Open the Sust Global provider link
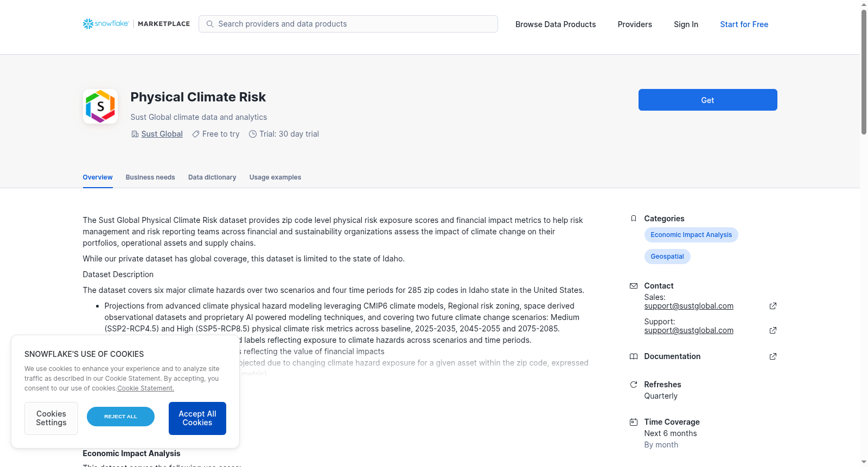The height and width of the screenshot is (467, 868). 162,134
